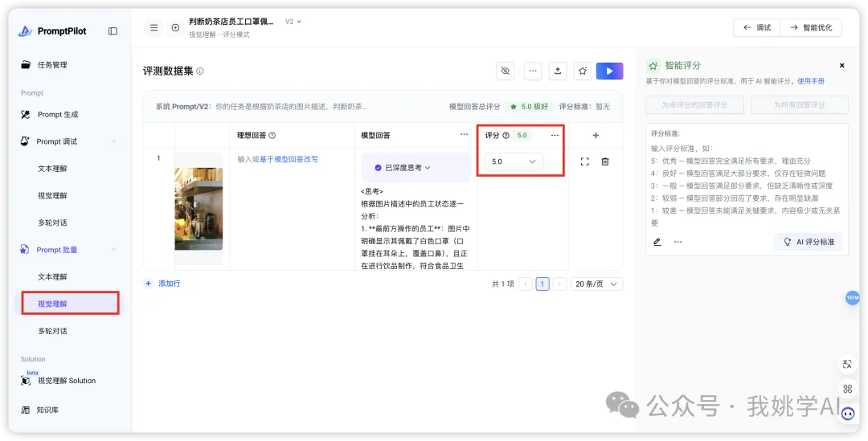868x441 pixels.
Task: Click the AI 评分标准 button
Action: (x=809, y=242)
